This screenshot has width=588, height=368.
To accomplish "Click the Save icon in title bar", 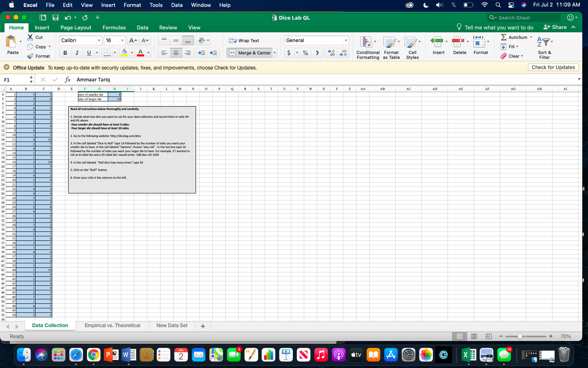I will pos(55,18).
